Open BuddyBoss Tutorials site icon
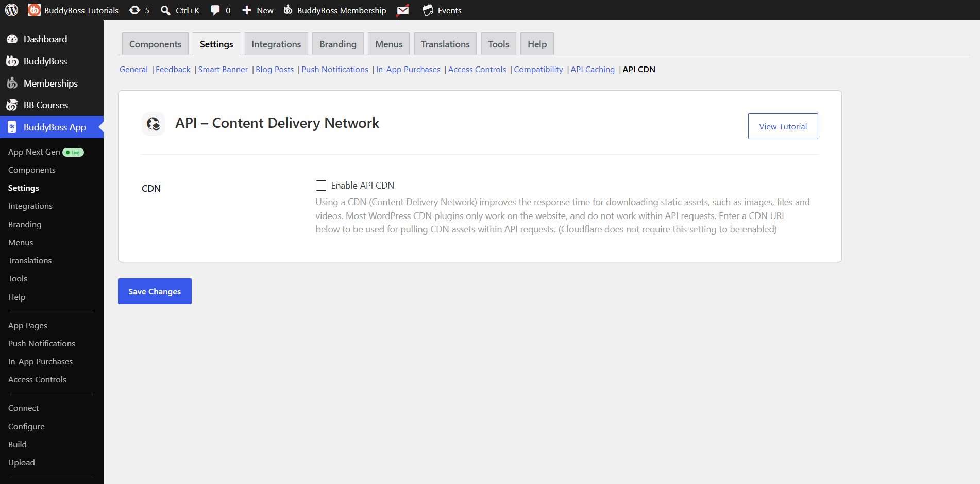This screenshot has width=980, height=484. pos(34,10)
